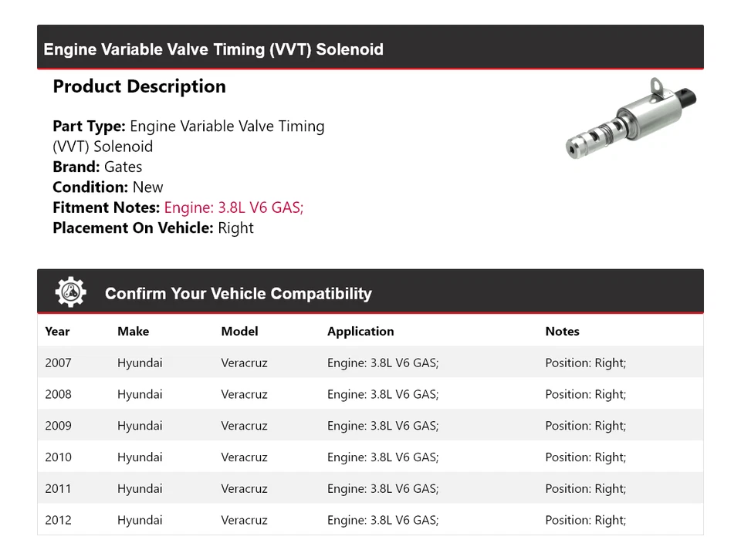Screen dimensions: 741x560
Task: Click the Confirm Your Vehicle Compatibility heading
Action: click(x=239, y=293)
